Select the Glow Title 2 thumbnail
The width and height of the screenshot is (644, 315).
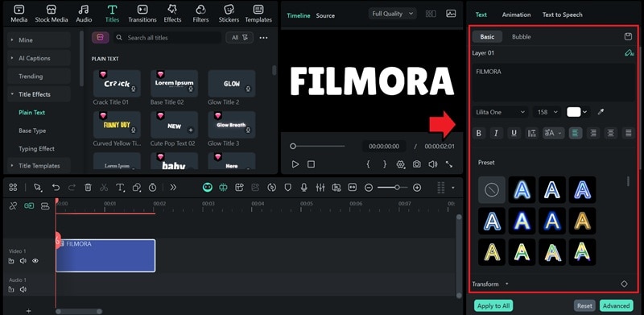click(232, 84)
